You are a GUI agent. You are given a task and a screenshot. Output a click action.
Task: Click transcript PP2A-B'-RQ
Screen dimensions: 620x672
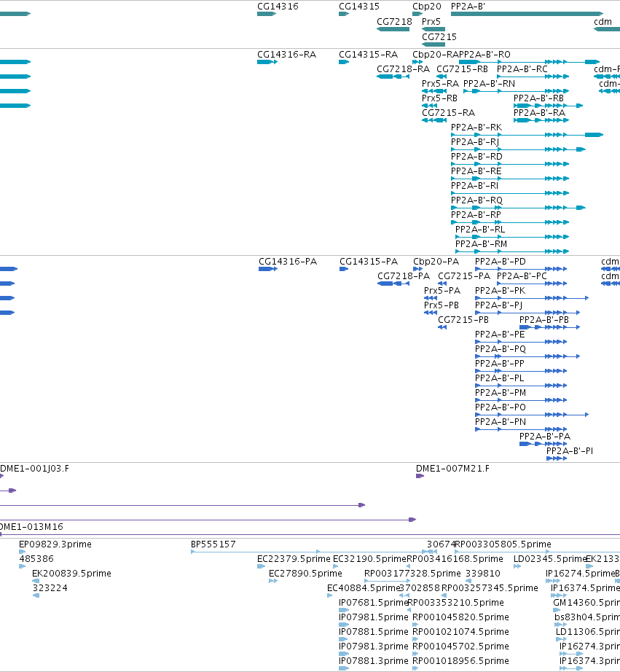[x=477, y=200]
